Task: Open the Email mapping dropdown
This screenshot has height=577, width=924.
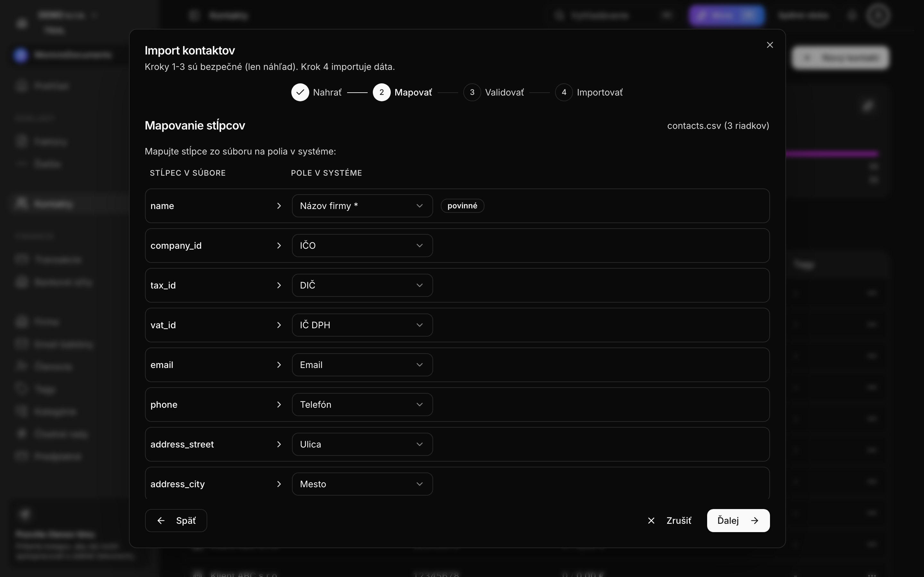Action: coord(362,365)
